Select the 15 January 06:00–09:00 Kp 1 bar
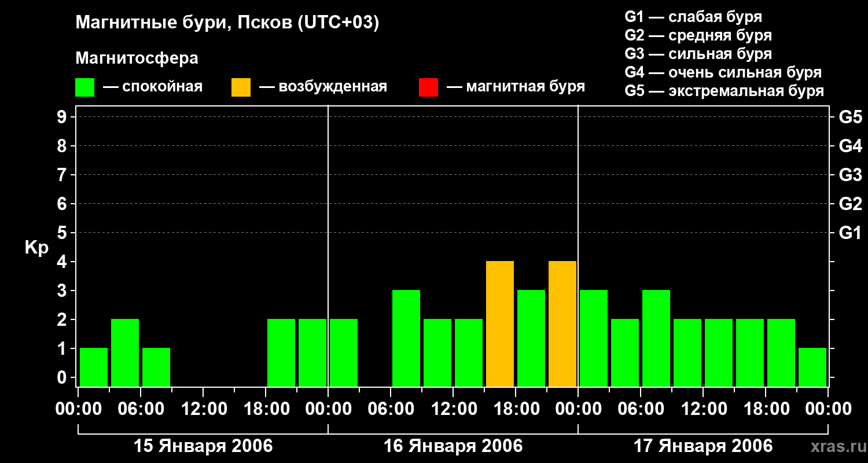This screenshot has width=868, height=463. (156, 368)
